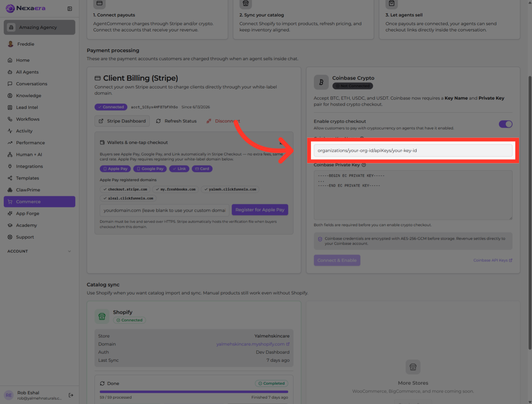Click the page vertical scrollbar
532x404 pixels.
[530, 213]
